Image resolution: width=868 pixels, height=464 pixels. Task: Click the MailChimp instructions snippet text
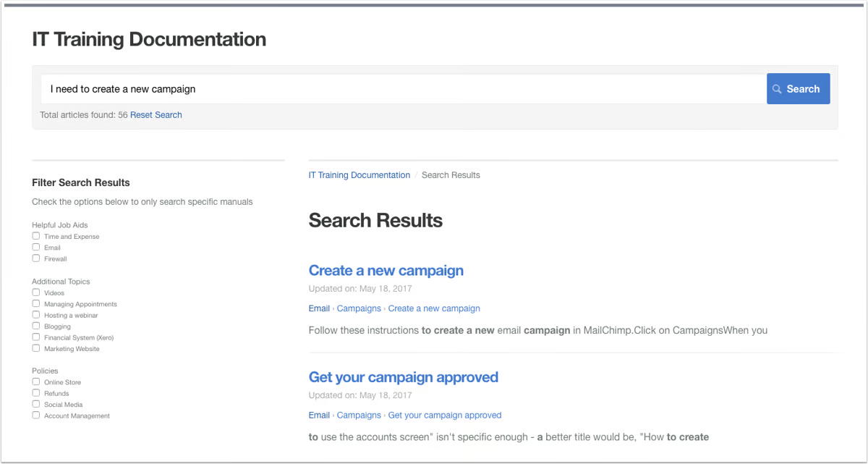538,330
